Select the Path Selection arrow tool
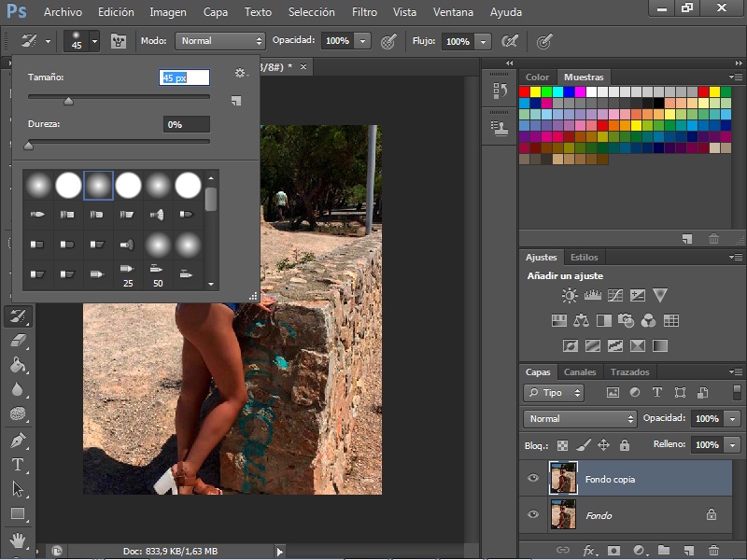This screenshot has width=747, height=560. point(18,489)
